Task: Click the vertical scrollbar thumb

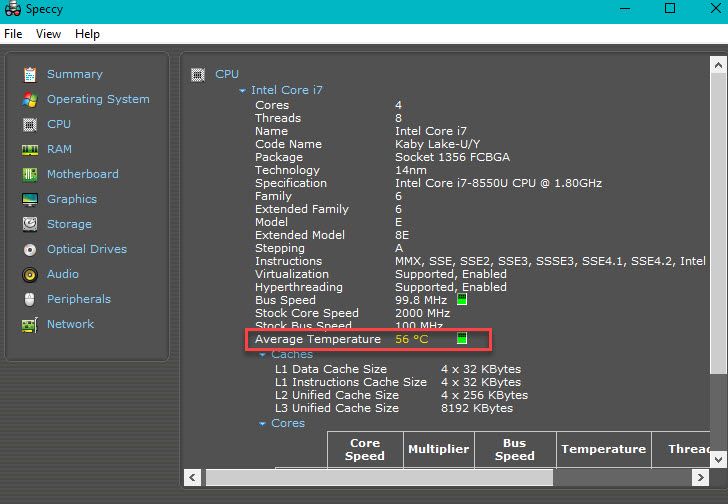Action: pos(718,223)
